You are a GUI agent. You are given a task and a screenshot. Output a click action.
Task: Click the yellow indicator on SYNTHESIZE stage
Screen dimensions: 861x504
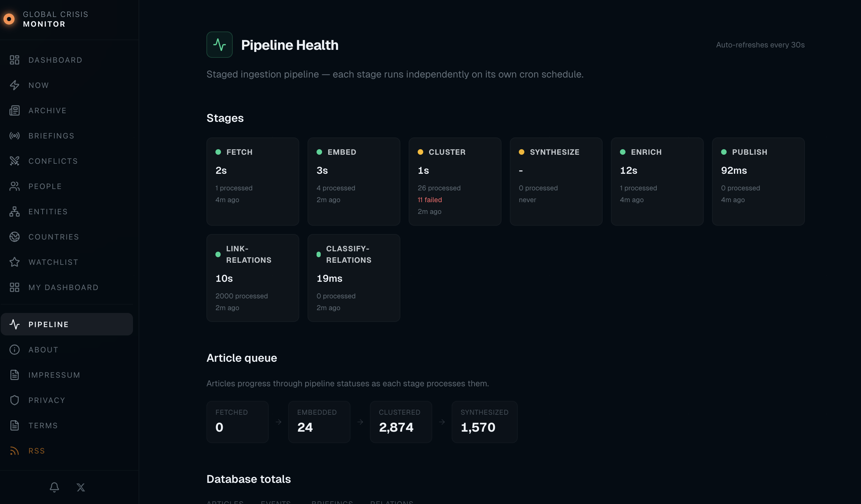click(522, 151)
